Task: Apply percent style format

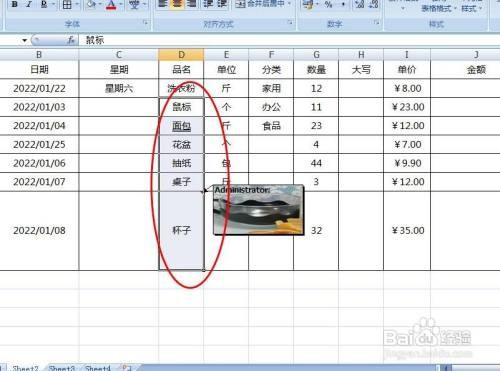Action: [x=329, y=4]
